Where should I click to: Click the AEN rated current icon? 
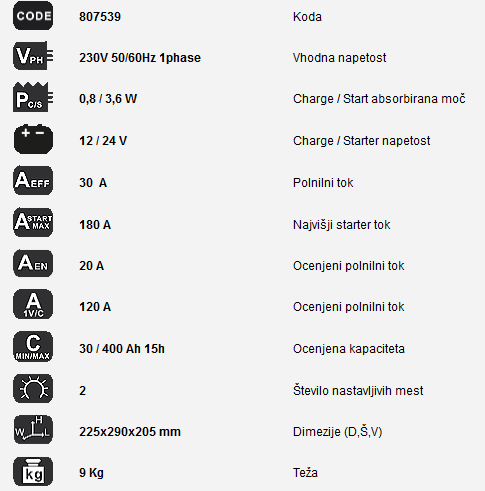click(33, 263)
